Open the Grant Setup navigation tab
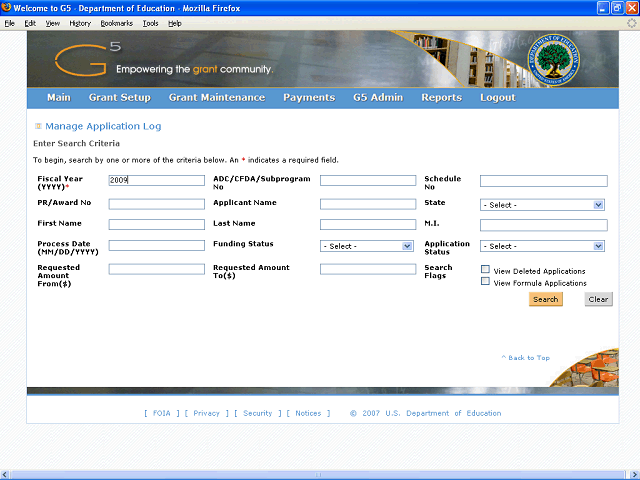 click(120, 98)
